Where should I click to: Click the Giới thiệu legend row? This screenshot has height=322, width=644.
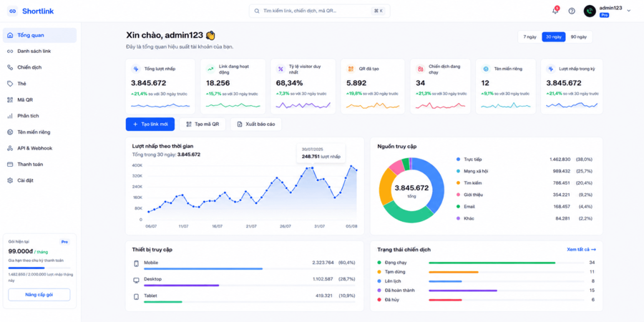click(525, 195)
